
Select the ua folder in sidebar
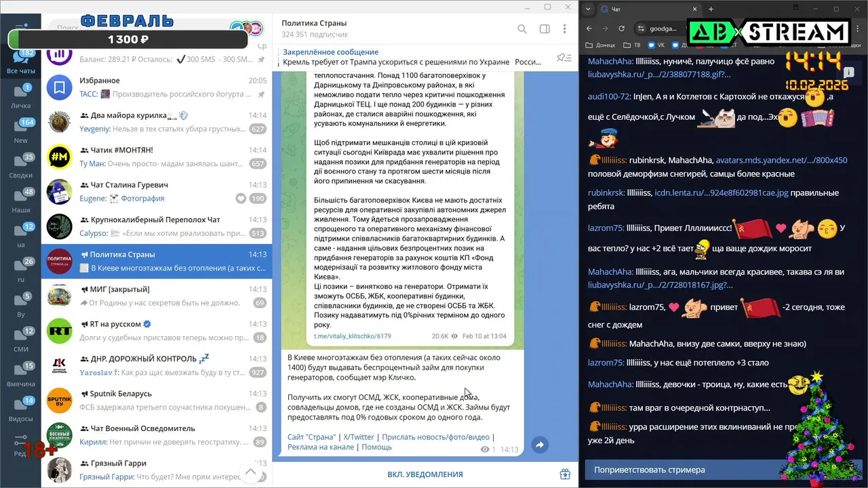[20, 235]
